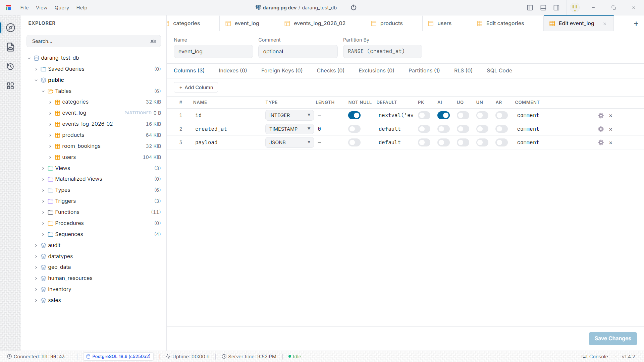This screenshot has height=362, width=644.
Task: Toggle AI switch for id column
Action: coord(443,115)
